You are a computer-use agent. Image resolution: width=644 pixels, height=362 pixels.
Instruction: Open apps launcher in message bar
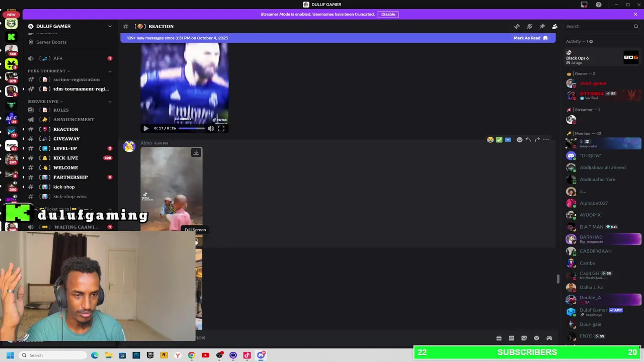(x=549, y=338)
